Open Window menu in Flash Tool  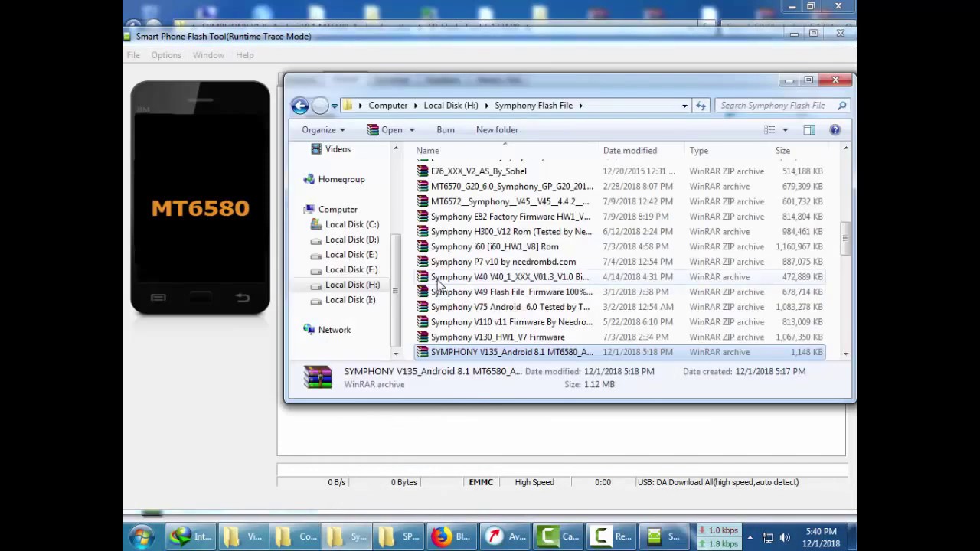pyautogui.click(x=208, y=55)
